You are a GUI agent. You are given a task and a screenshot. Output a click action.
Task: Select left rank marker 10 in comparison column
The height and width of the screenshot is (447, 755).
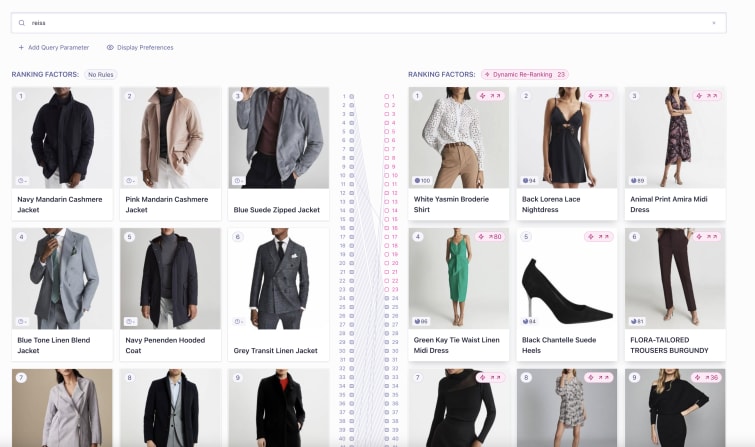click(x=351, y=175)
